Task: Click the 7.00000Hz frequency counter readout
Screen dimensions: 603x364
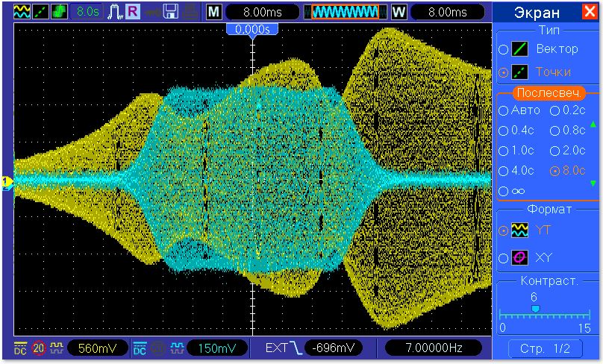Action: 434,348
